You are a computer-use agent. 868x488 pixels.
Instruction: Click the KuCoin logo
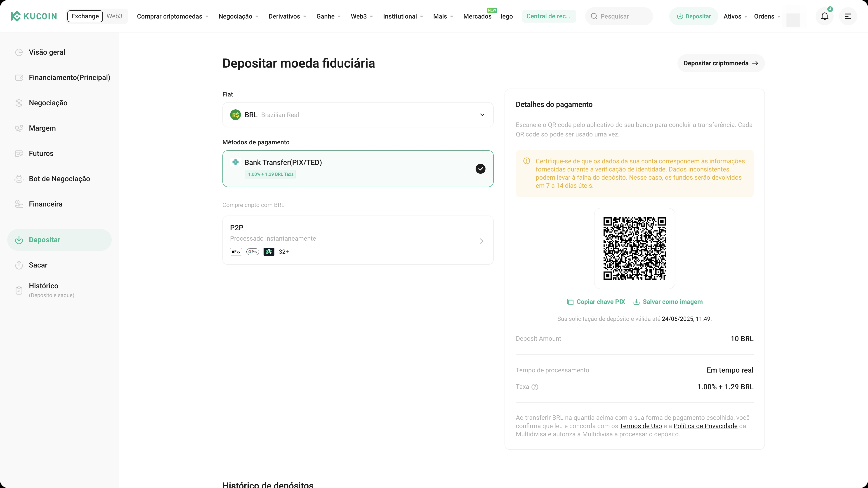tap(34, 16)
